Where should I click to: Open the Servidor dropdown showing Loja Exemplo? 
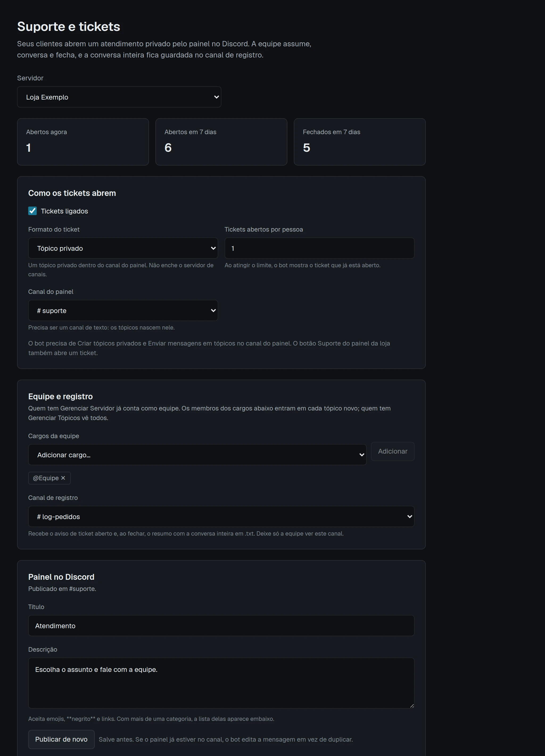[x=119, y=97]
